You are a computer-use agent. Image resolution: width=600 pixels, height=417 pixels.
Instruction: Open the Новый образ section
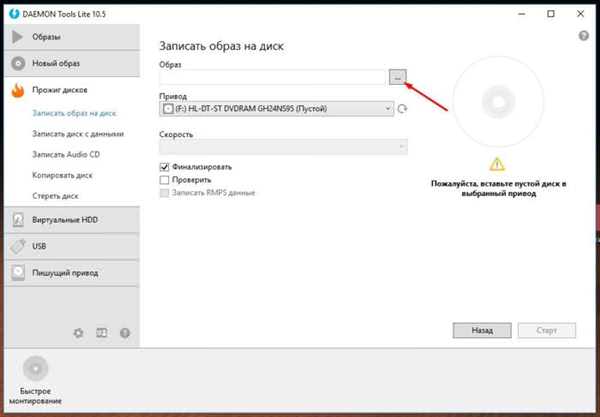pos(72,64)
